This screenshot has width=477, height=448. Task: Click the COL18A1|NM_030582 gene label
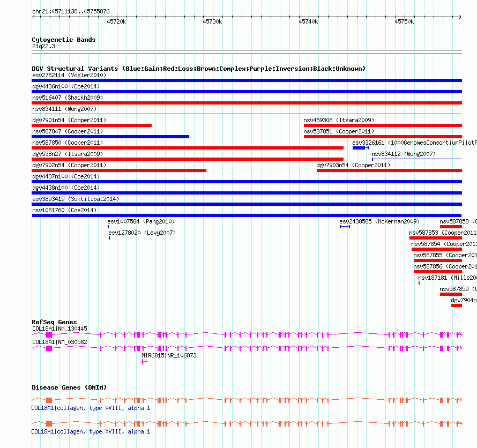coord(59,342)
